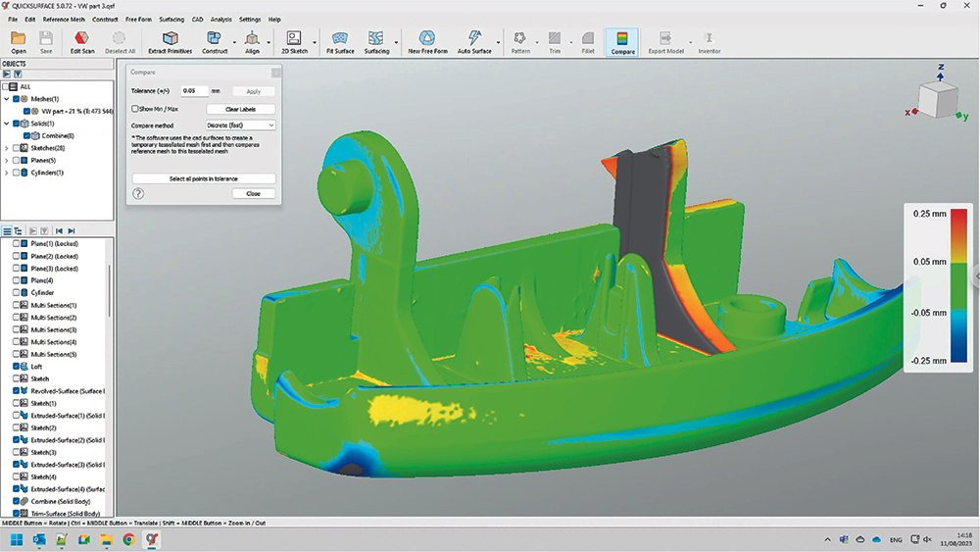Click the Align toolbar icon
The width and height of the screenshot is (980, 552).
[x=252, y=39]
